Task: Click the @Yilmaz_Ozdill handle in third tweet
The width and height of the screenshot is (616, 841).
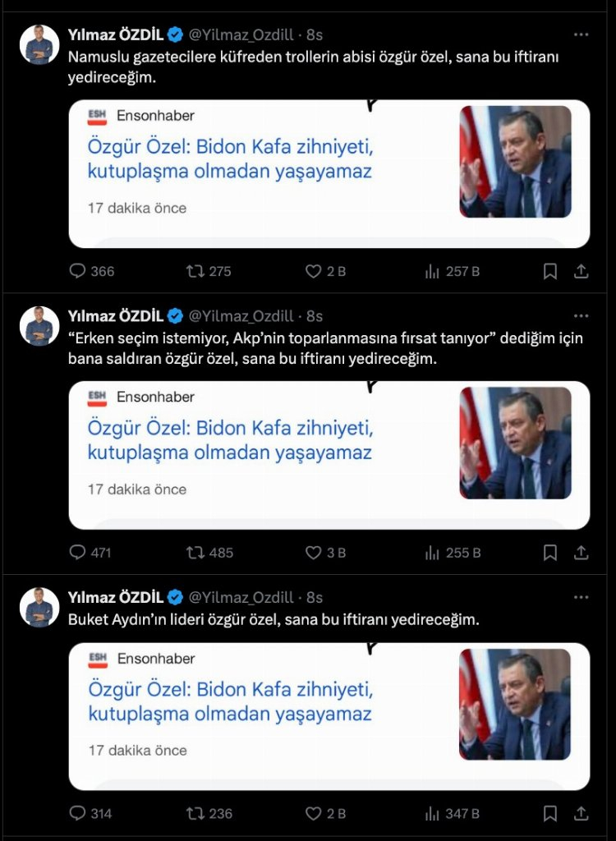Action: [x=241, y=597]
